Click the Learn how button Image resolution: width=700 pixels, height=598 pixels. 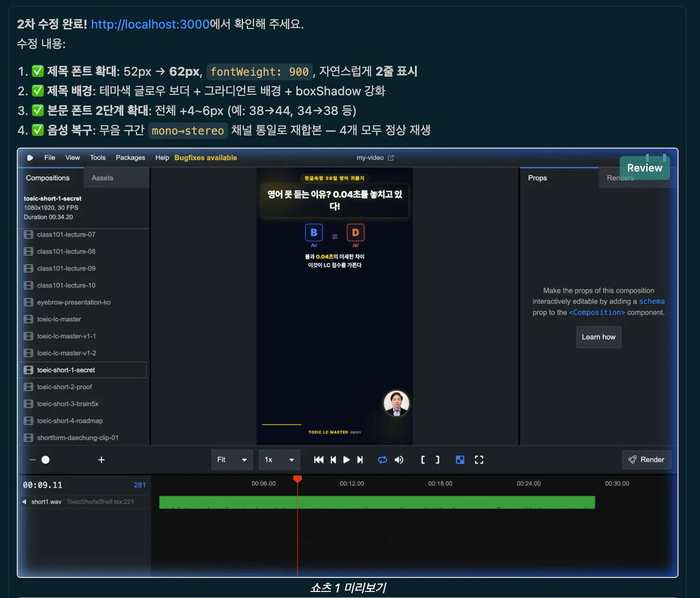coord(599,337)
